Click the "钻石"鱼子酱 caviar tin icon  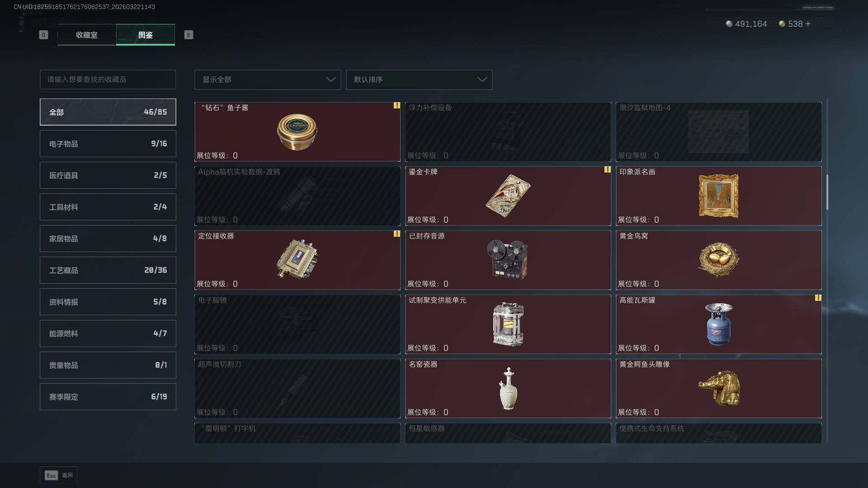297,131
